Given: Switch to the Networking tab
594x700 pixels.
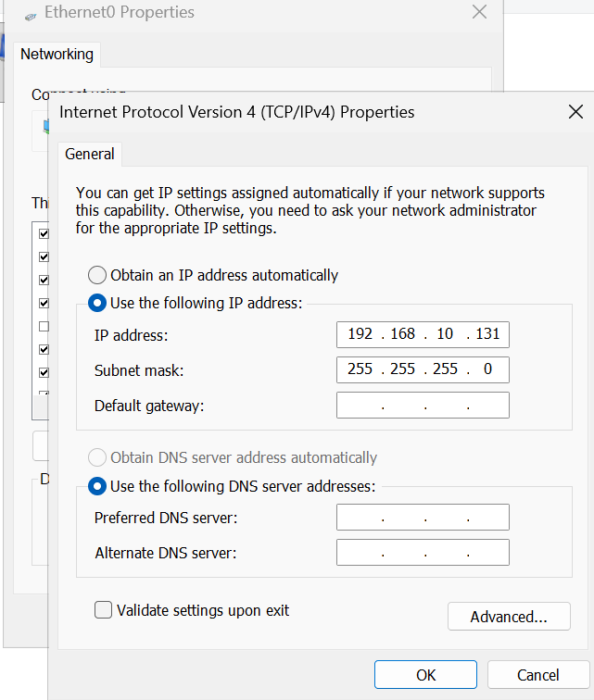Looking at the screenshot, I should pos(57,54).
